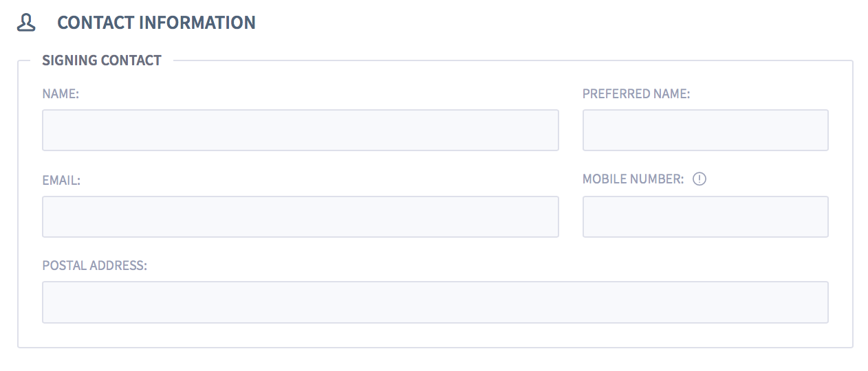The width and height of the screenshot is (868, 371).
Task: Set focus on signing contact name box
Action: coord(301,130)
